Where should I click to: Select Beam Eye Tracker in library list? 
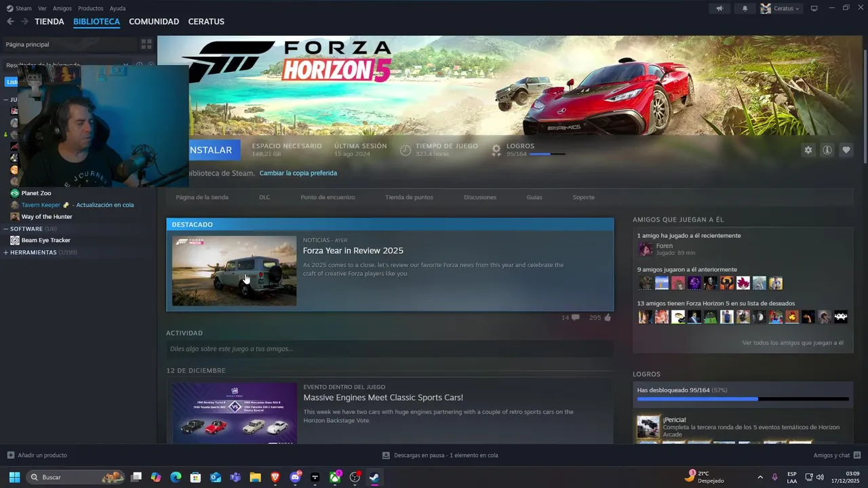coord(45,241)
